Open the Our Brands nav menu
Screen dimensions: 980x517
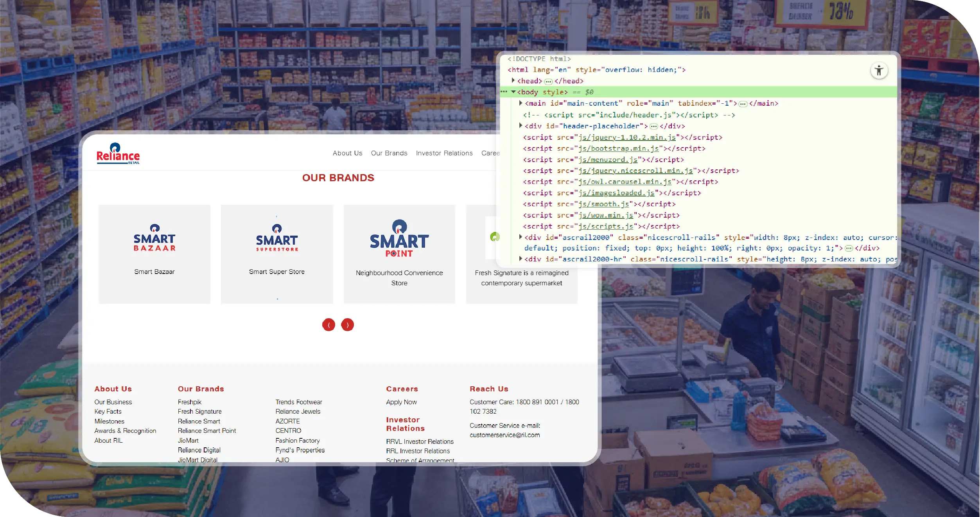[x=389, y=153]
